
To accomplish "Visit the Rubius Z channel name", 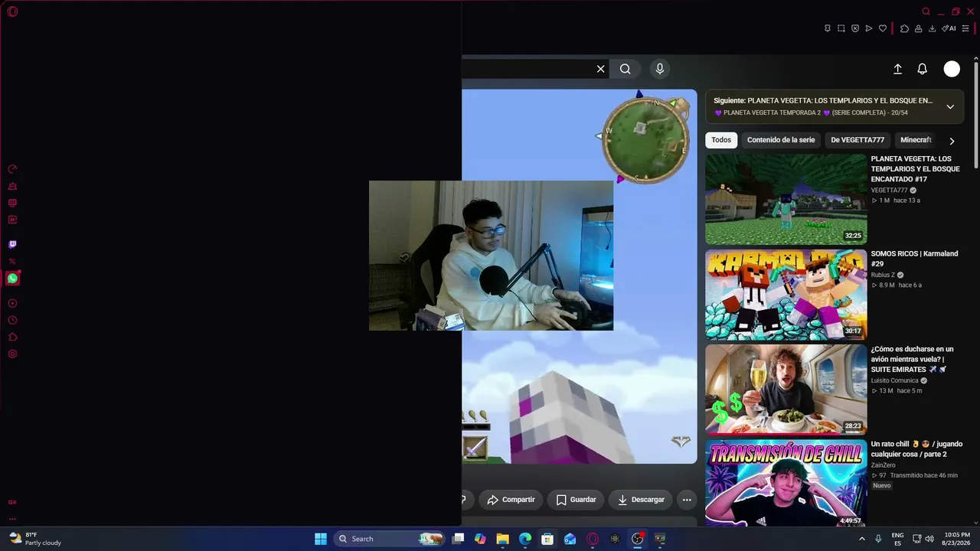I will (883, 275).
